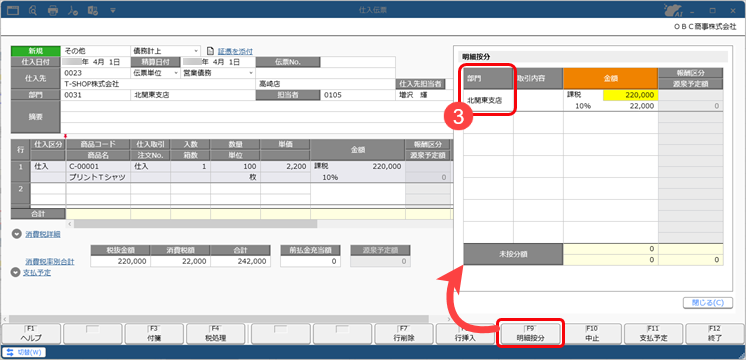Screen dimensions: 746x360
Task: Click the 部門 code field 0031
Action: [x=96, y=95]
